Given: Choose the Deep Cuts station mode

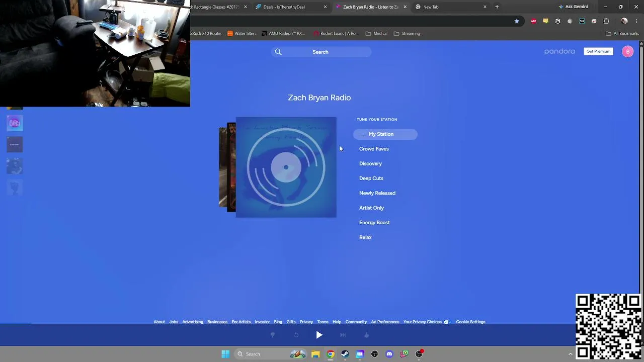Looking at the screenshot, I should 371,178.
